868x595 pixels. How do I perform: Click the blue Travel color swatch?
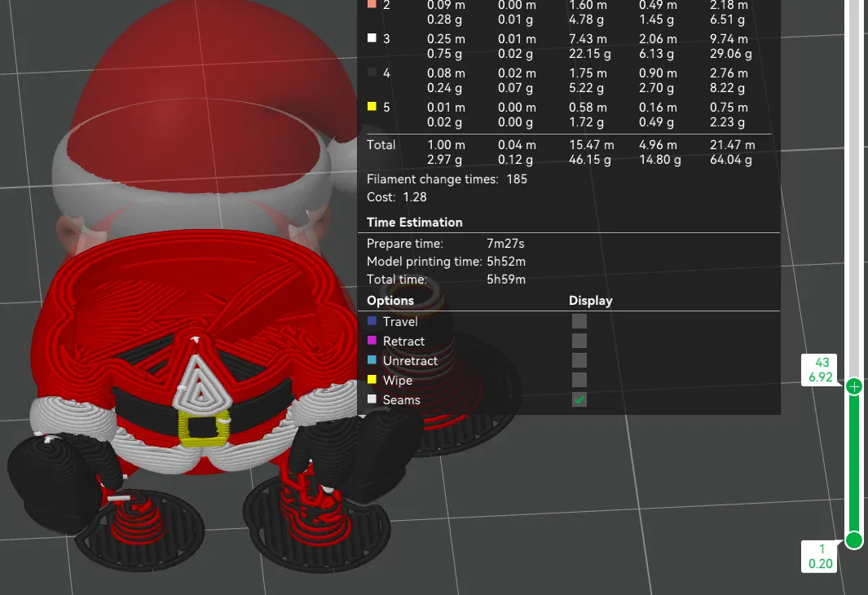click(372, 320)
